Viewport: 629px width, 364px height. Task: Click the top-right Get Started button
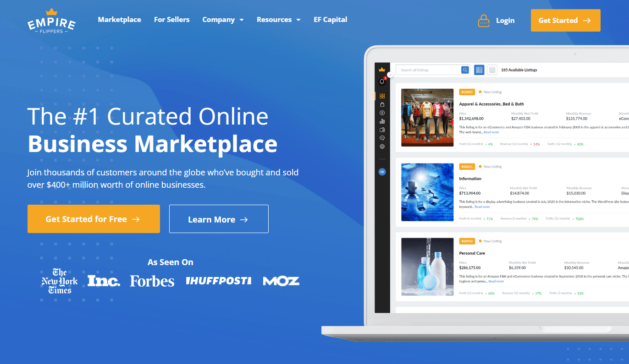(x=565, y=21)
